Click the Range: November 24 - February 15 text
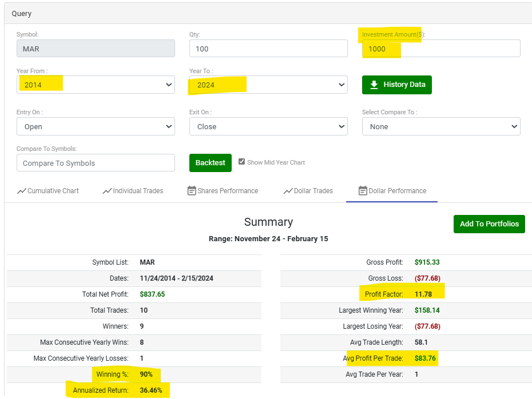Viewport: 532px width, 399px height. click(268, 238)
